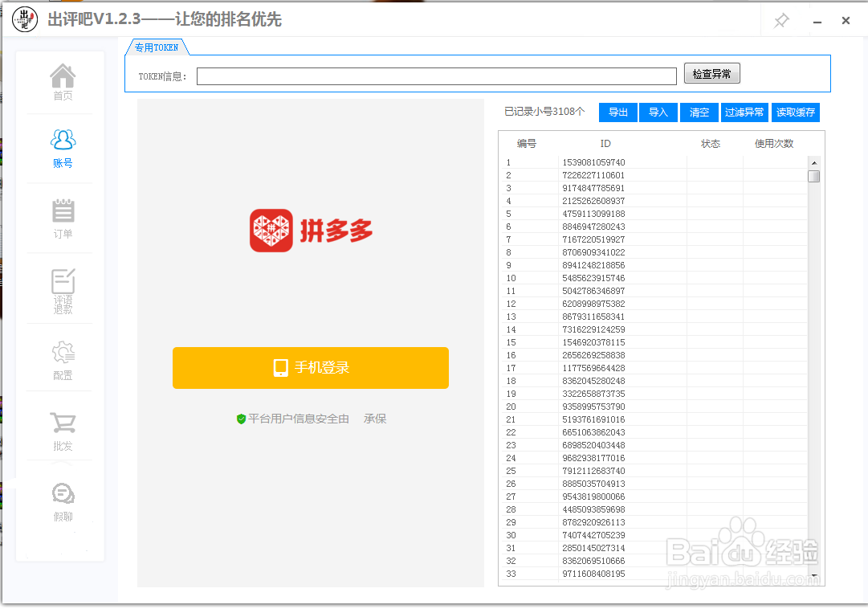Screen dimensions: 868x609
Task: Select row with ID 9174847785691
Action: point(654,188)
